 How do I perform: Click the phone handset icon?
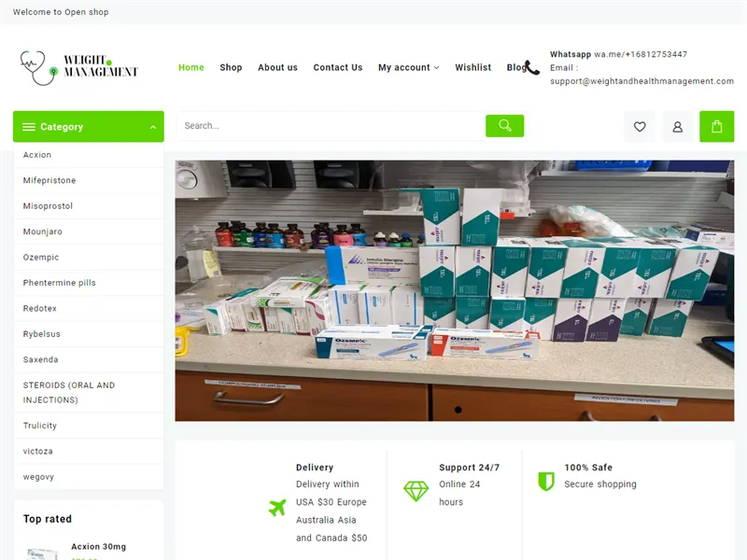pos(532,67)
